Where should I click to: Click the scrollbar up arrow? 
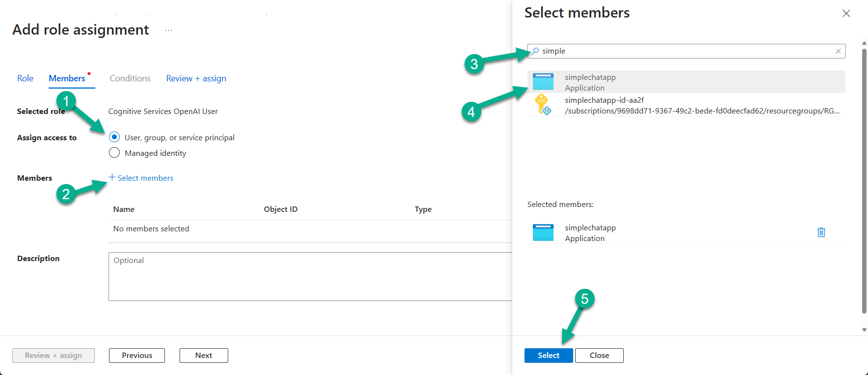coord(864,43)
